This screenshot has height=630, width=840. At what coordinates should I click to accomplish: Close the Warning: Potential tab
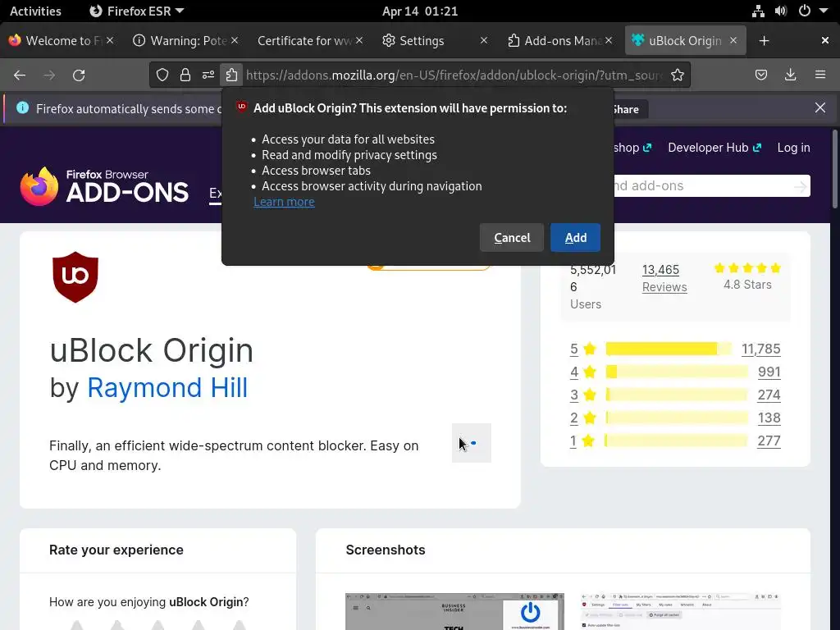tap(235, 40)
